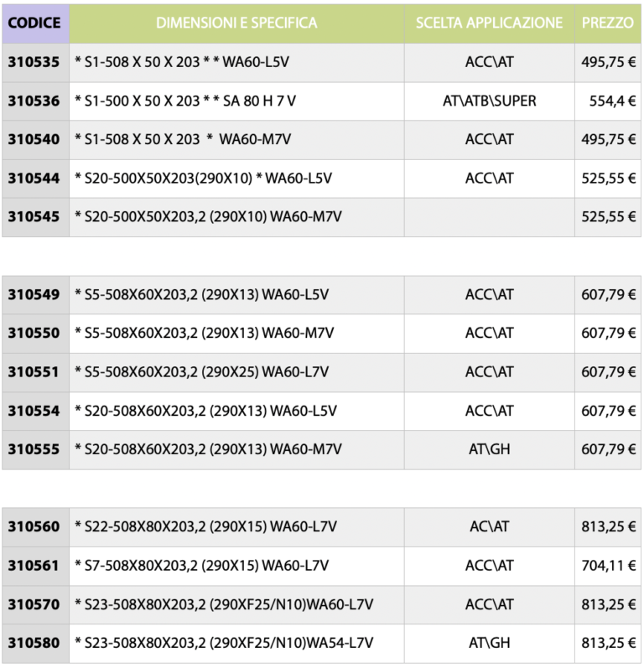Click the AC\AT application cell
Viewport: 644px width, 668px height.
(489, 527)
